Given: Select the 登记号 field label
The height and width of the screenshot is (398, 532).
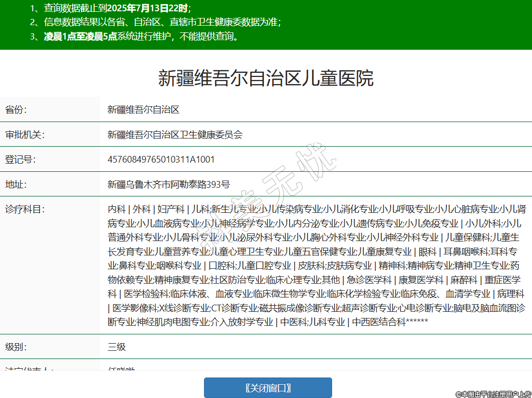Looking at the screenshot, I should coord(20,159).
